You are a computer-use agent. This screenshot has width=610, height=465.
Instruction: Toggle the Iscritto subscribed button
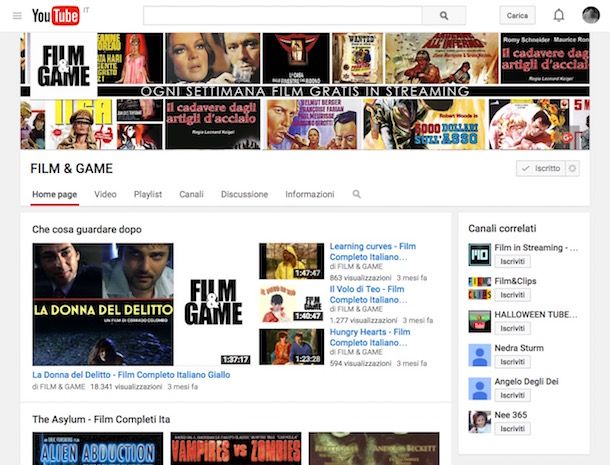tap(541, 168)
